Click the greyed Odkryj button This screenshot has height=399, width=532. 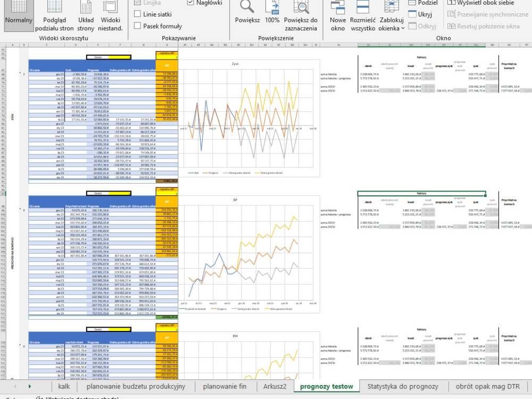click(x=422, y=26)
